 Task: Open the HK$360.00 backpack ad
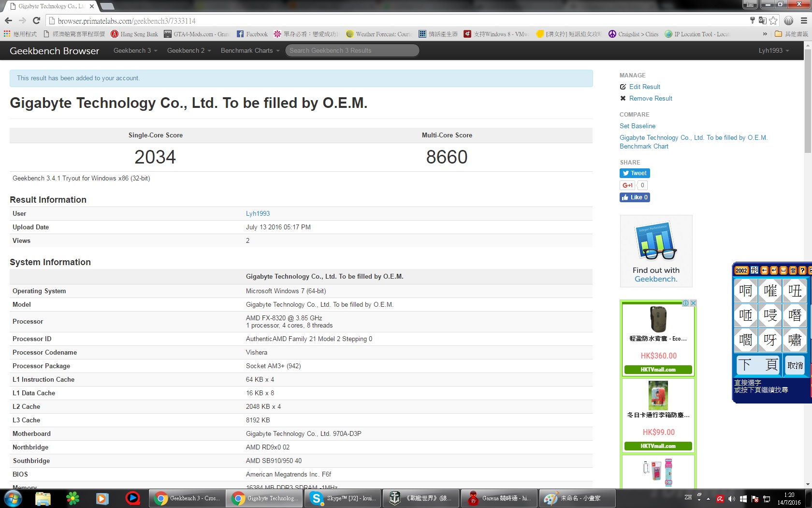click(658, 339)
